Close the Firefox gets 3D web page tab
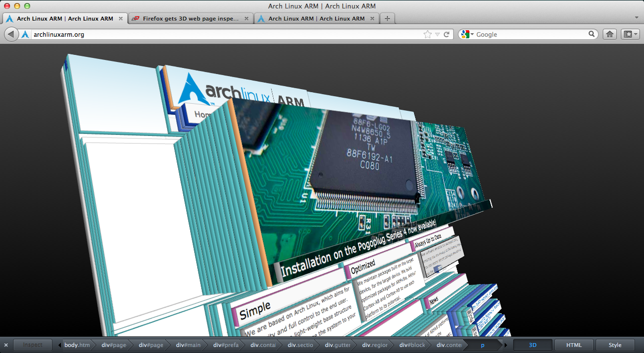This screenshot has width=644, height=353. (x=247, y=19)
